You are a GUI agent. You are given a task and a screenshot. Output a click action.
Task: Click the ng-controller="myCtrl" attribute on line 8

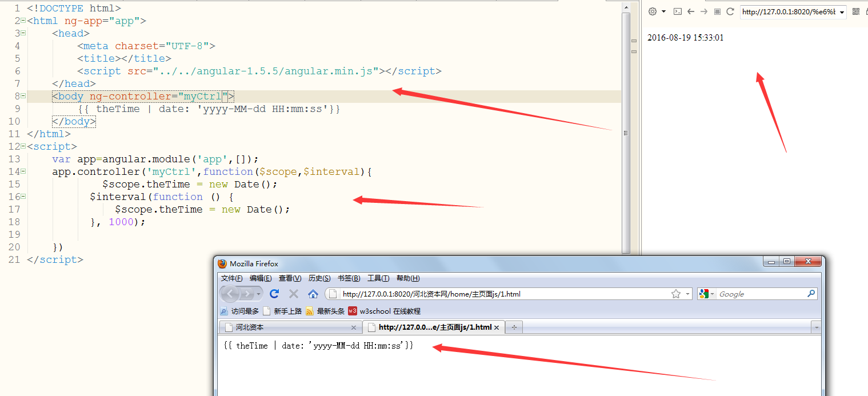159,96
